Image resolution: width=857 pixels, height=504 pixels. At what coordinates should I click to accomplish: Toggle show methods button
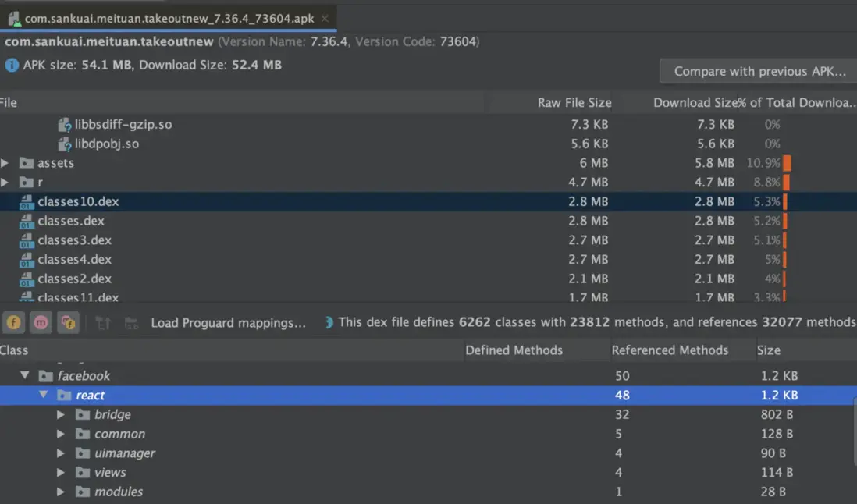click(41, 322)
